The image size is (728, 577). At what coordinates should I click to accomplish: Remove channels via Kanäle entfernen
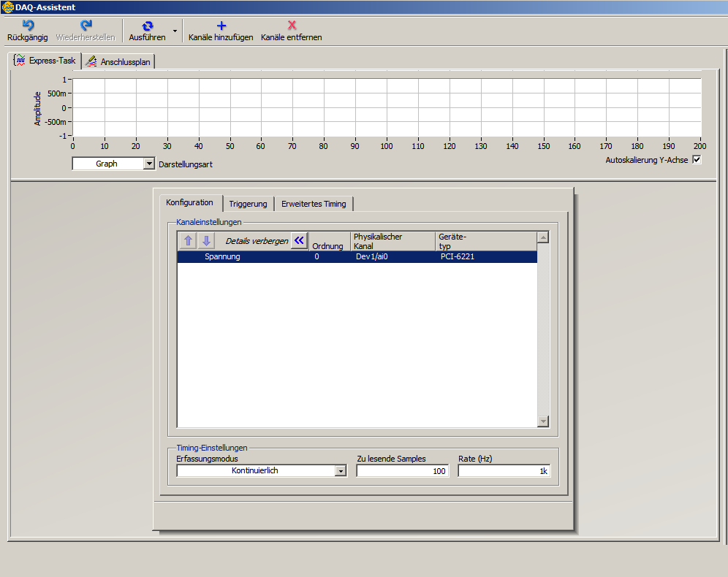click(291, 31)
